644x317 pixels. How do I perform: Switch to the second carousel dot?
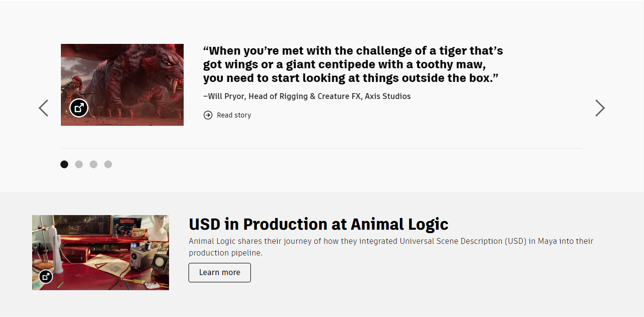tap(79, 164)
